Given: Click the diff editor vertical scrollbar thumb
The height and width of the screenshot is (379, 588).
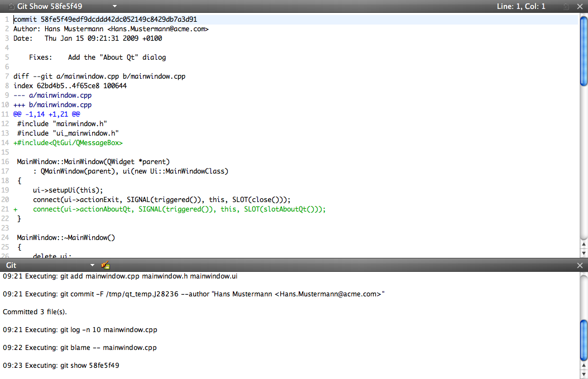Looking at the screenshot, I should (x=584, y=51).
